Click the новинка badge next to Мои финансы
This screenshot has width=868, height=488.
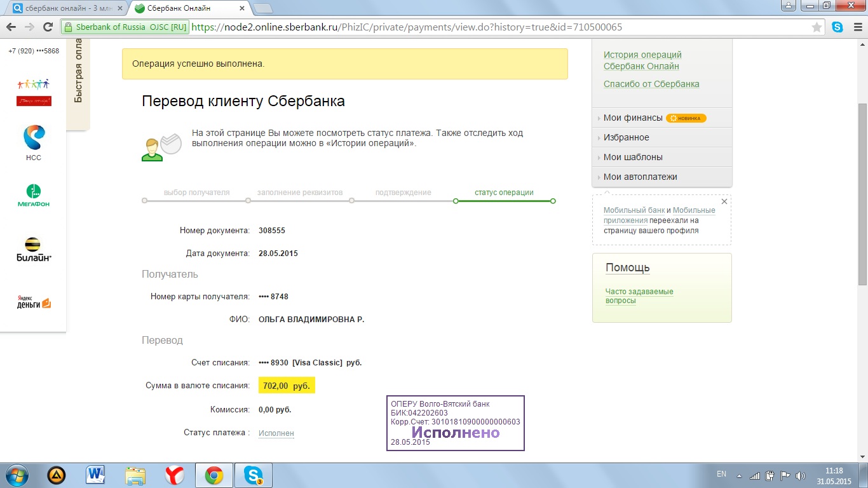coord(686,118)
